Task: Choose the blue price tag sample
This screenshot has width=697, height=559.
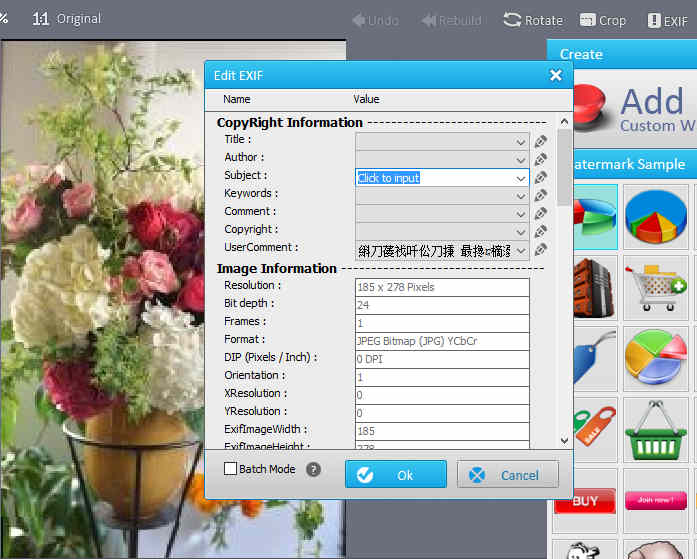Action: (x=596, y=359)
